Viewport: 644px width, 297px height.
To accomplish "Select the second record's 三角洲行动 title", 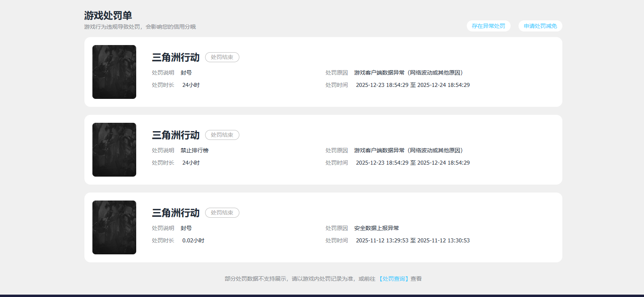I will tap(176, 135).
